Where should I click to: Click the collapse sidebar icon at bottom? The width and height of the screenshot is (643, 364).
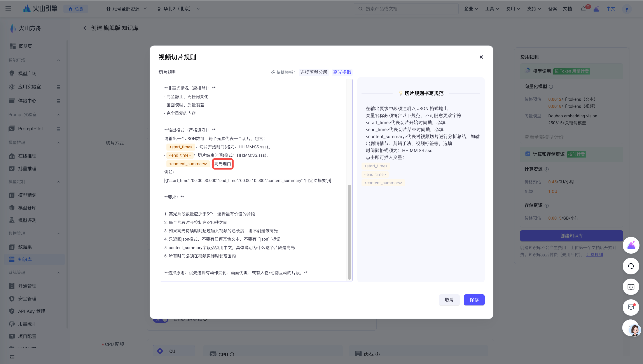point(12,357)
